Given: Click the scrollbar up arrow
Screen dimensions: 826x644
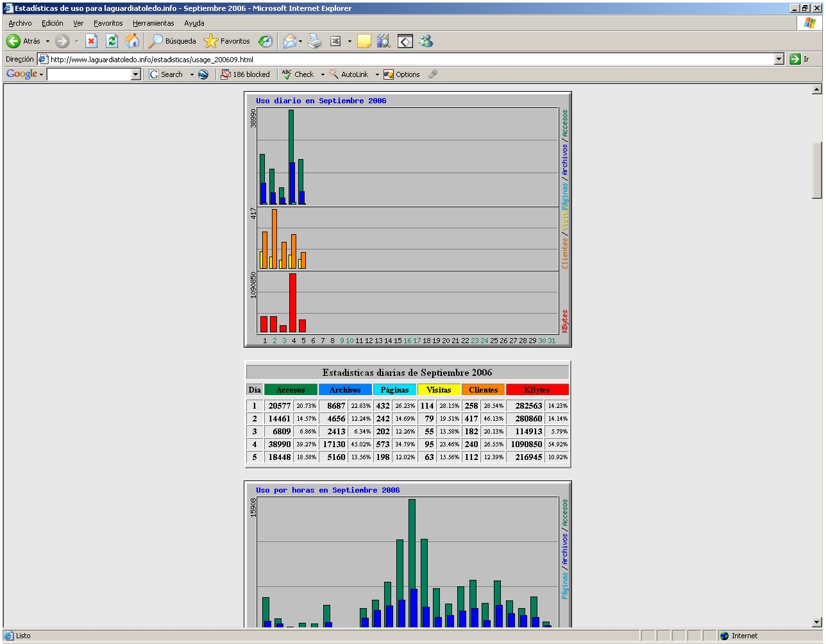Looking at the screenshot, I should click(x=817, y=89).
